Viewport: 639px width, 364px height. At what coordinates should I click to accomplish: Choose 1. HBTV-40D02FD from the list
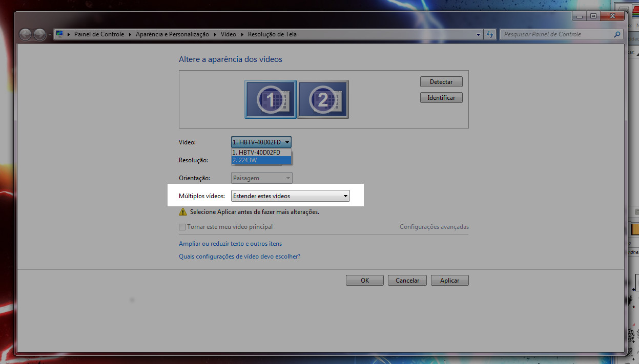[x=261, y=153]
